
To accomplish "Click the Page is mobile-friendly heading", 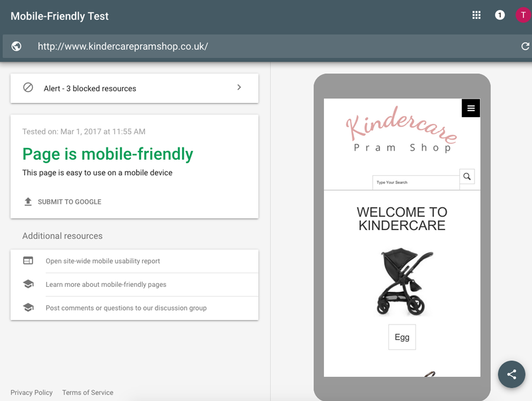I will click(108, 154).
